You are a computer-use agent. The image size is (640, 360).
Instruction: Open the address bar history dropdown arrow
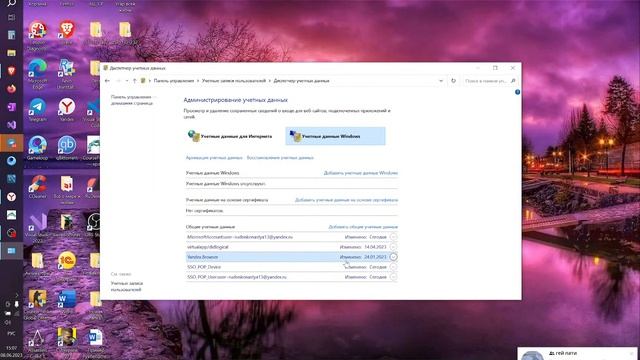441,81
